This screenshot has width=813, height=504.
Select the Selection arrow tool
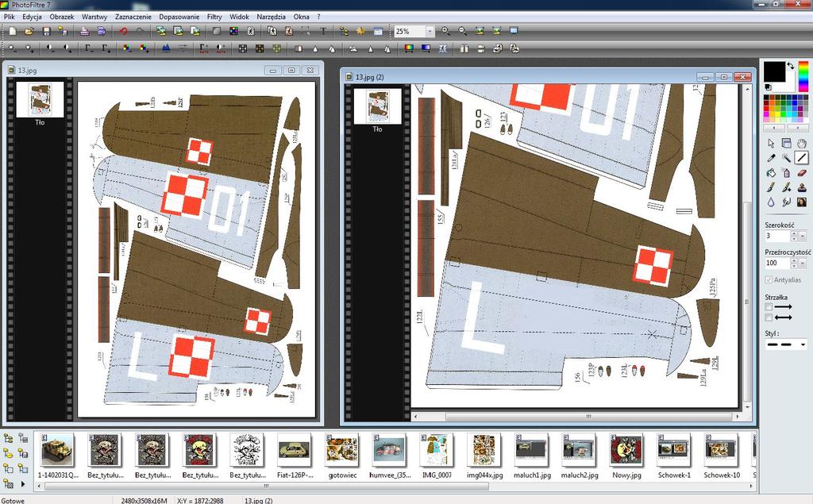(x=771, y=143)
